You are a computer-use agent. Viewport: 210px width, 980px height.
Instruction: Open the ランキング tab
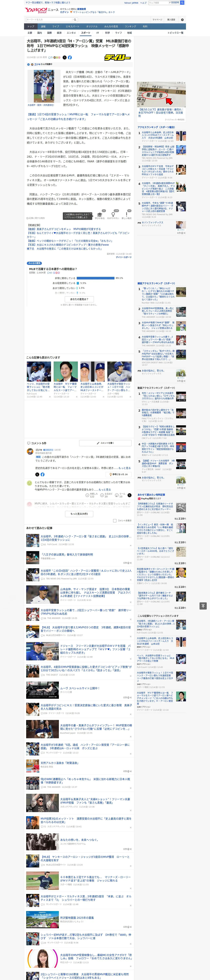click(x=130, y=26)
